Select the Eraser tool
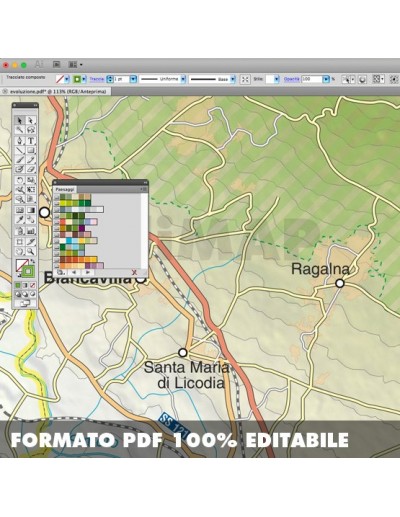Viewport: 400px width, 517px height. click(x=30, y=170)
